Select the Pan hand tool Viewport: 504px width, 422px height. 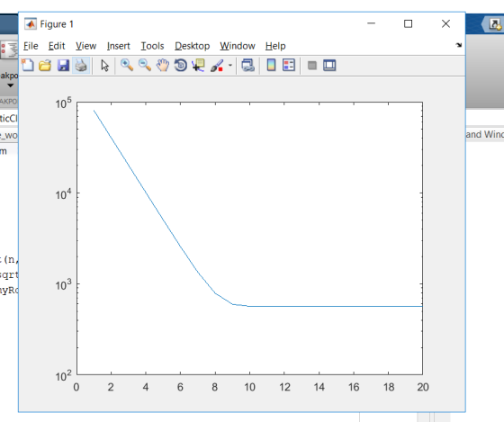coord(163,66)
